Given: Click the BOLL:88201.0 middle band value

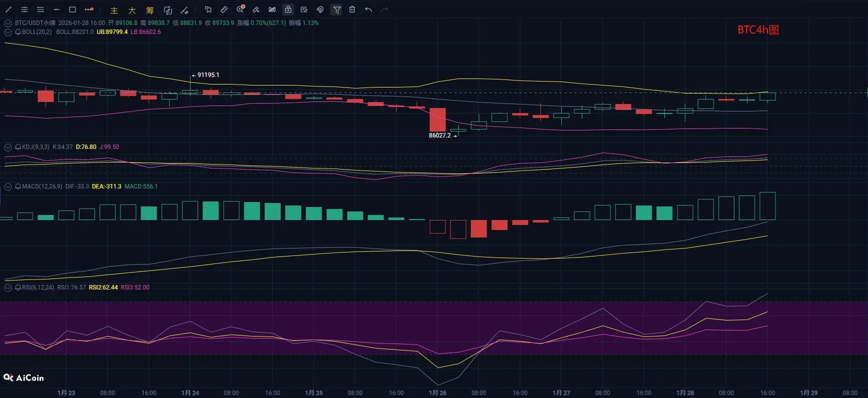Looking at the screenshot, I should tap(75, 32).
